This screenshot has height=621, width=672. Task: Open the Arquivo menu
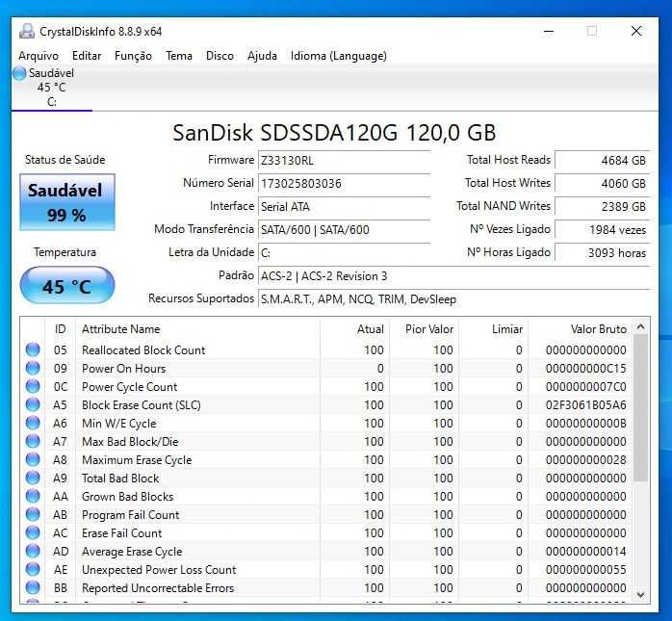[39, 56]
